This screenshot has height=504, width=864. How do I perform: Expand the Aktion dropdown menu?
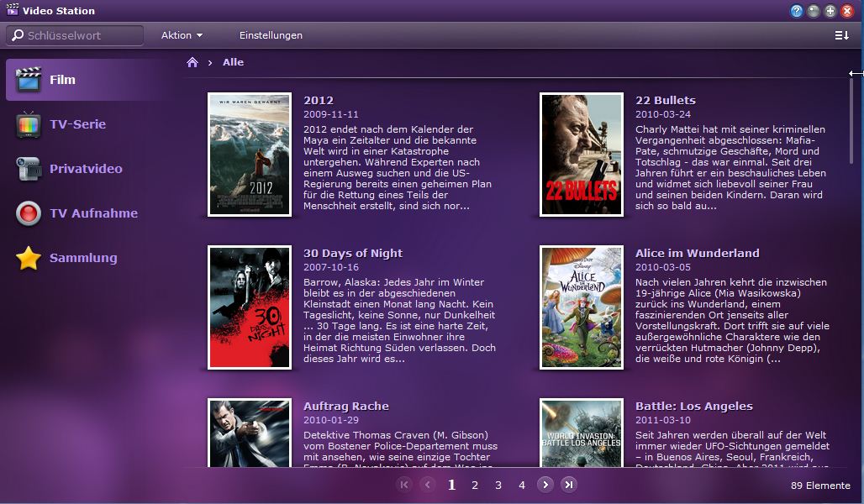[182, 35]
